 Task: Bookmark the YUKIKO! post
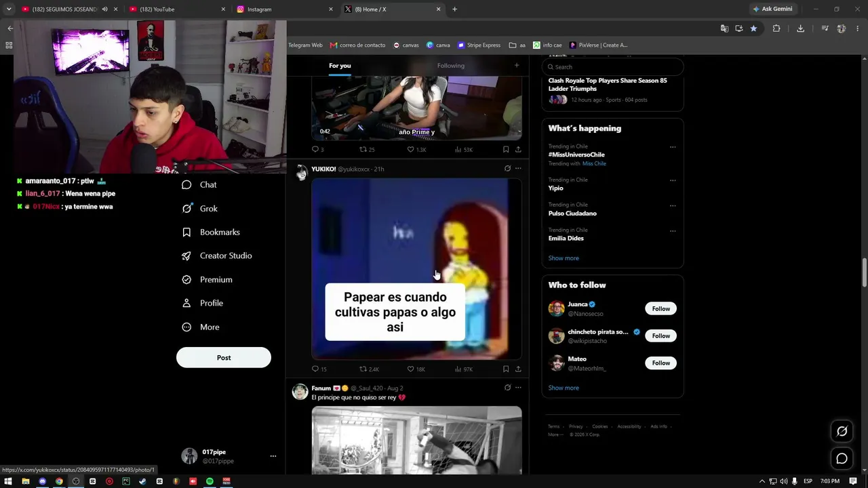point(506,369)
